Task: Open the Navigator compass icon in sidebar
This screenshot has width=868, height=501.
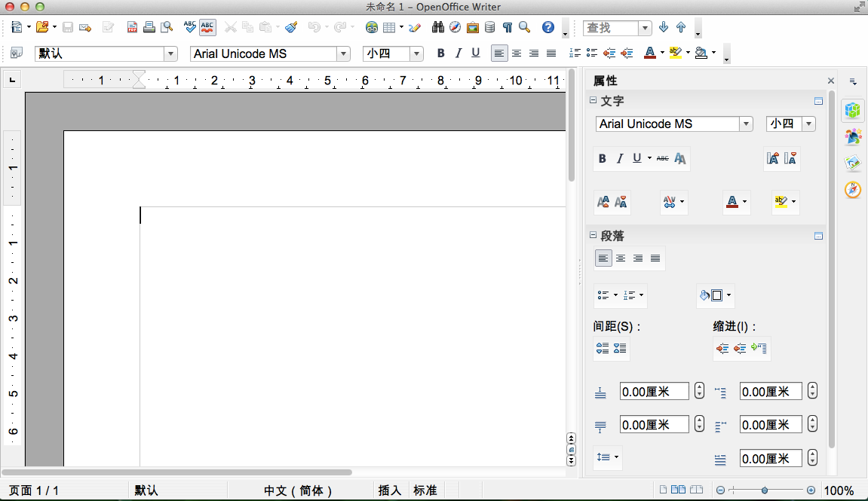Action: point(853,190)
